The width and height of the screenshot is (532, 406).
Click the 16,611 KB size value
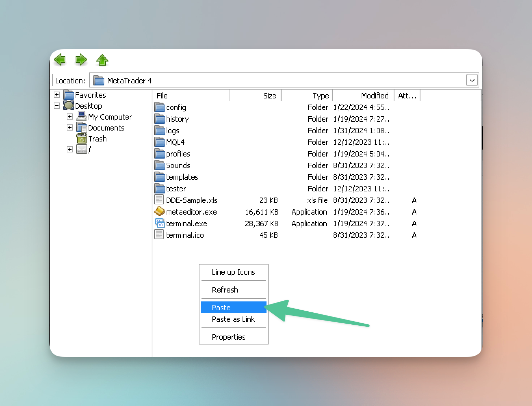pyautogui.click(x=262, y=212)
